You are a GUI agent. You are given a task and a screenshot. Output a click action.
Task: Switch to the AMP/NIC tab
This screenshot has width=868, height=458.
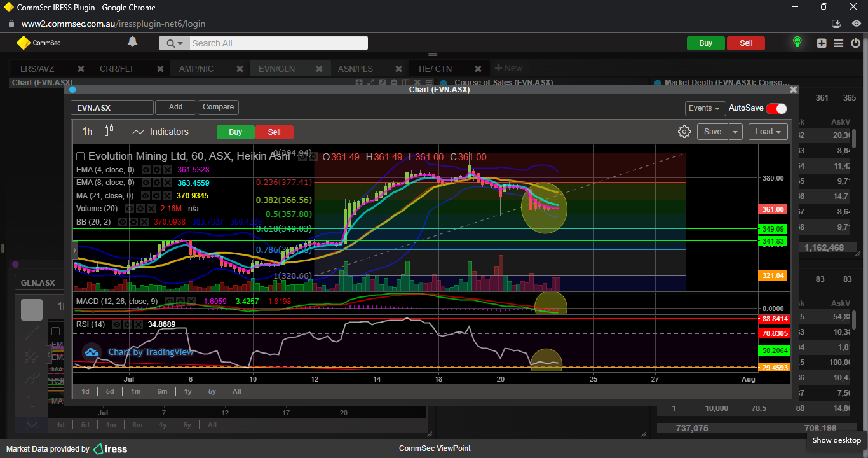tap(196, 69)
